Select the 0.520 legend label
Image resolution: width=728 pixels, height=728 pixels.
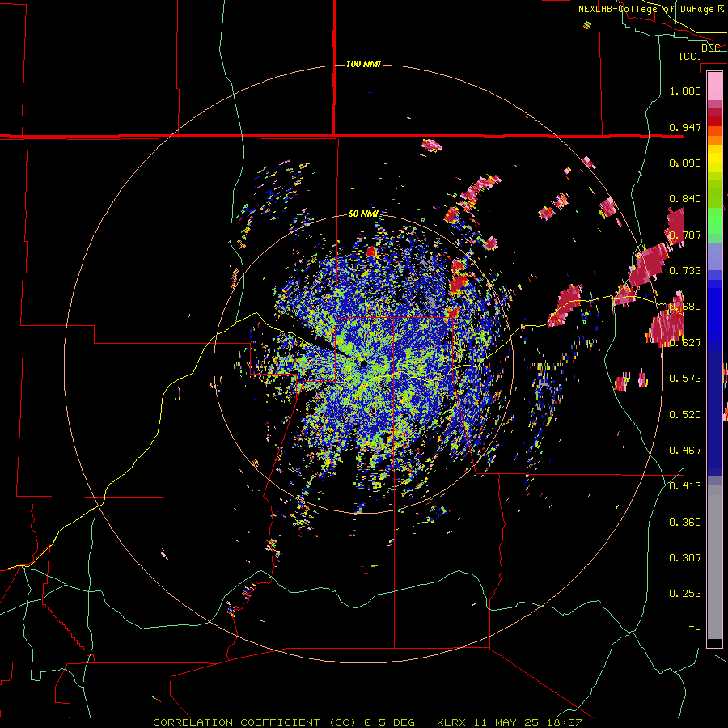tap(685, 415)
